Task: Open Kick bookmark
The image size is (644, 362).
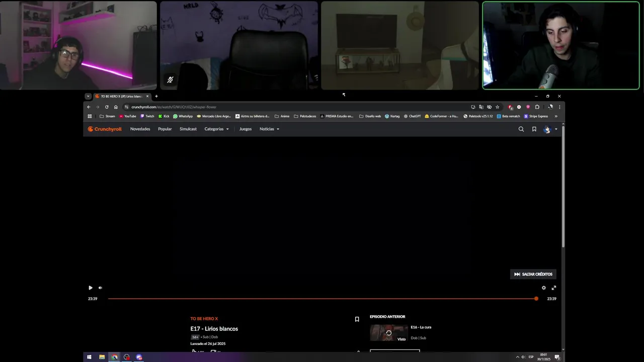Action: tap(164, 116)
